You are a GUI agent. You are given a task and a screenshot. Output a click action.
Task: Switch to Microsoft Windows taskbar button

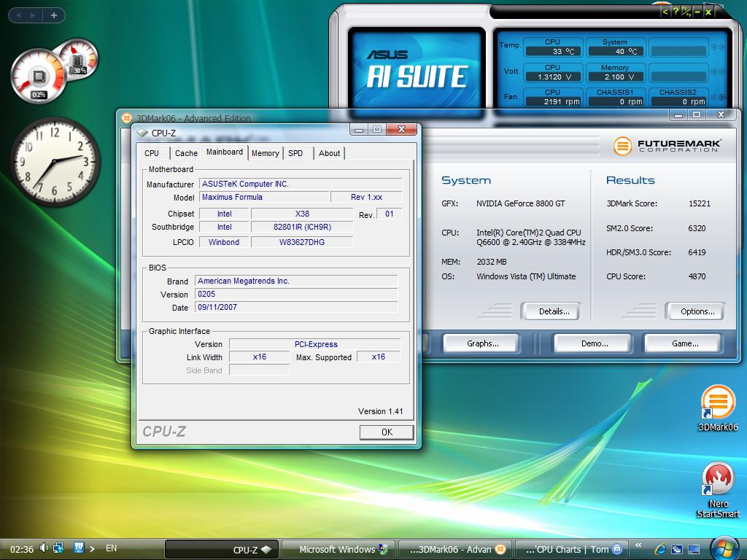[x=338, y=550]
